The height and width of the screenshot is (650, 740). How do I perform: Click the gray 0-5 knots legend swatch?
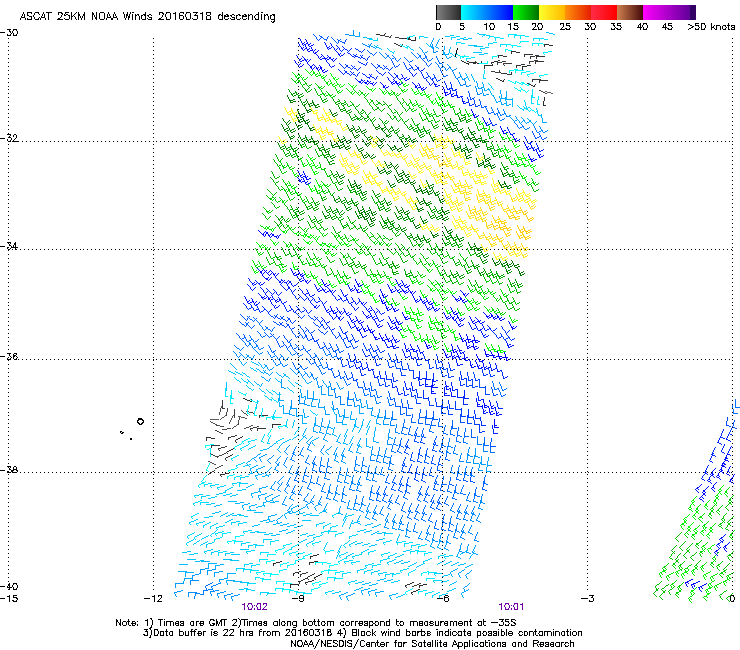(x=448, y=12)
